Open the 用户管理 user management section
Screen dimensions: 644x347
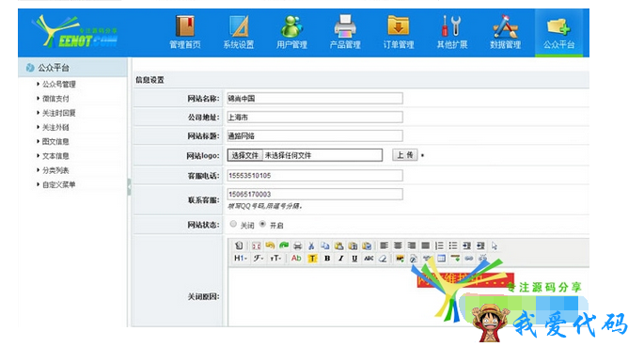pyautogui.click(x=291, y=32)
